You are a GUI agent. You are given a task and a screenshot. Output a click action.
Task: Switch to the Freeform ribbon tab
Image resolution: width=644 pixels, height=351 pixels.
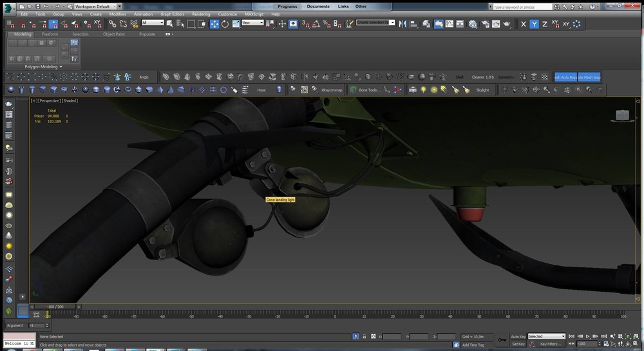coord(50,34)
